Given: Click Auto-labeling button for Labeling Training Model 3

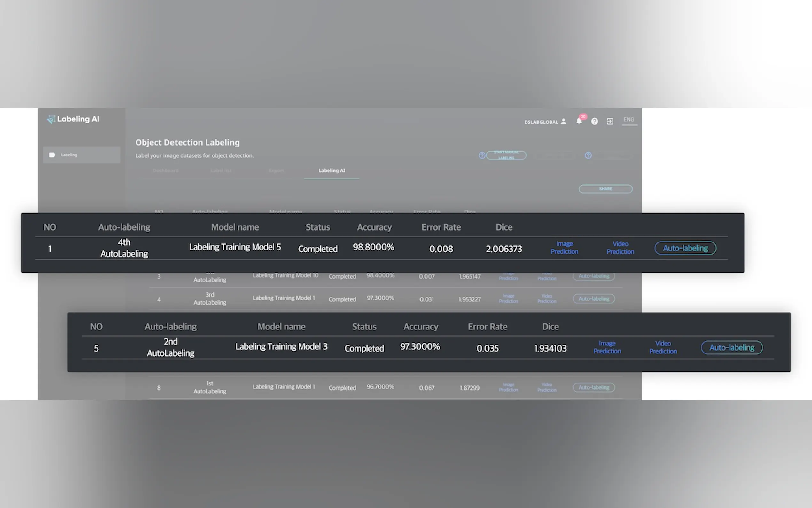Looking at the screenshot, I should click(x=731, y=348).
